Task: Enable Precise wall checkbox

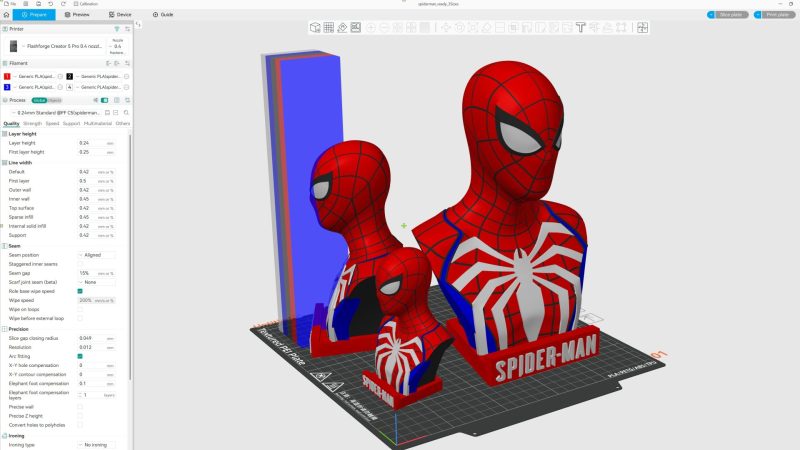Action: point(80,407)
